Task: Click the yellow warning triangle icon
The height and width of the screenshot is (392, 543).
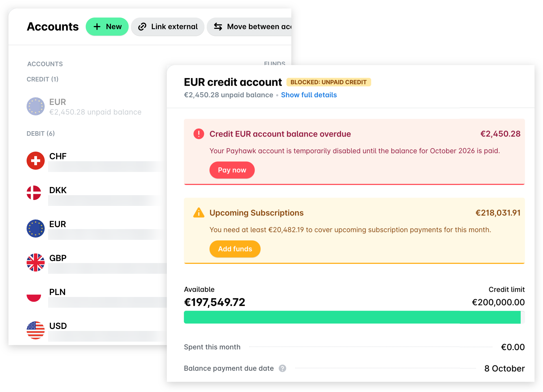Action: (x=199, y=212)
